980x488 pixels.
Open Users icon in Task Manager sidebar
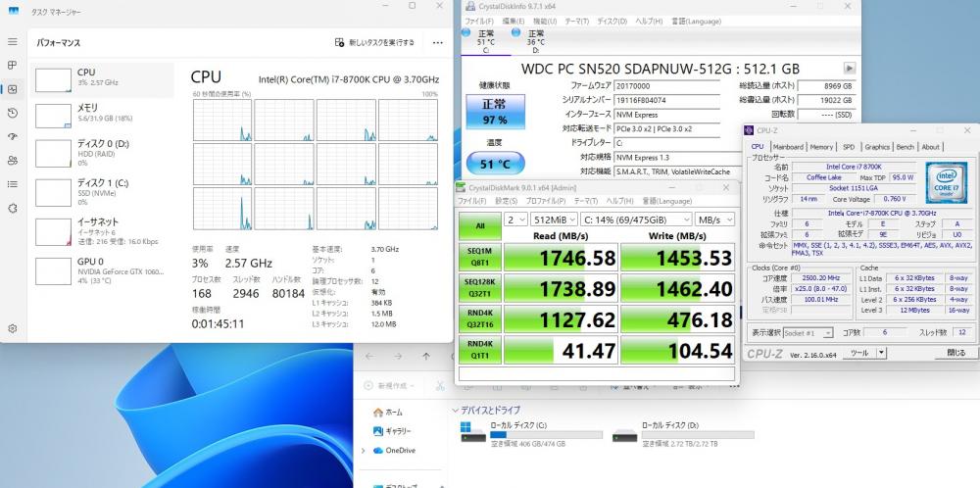click(x=13, y=161)
